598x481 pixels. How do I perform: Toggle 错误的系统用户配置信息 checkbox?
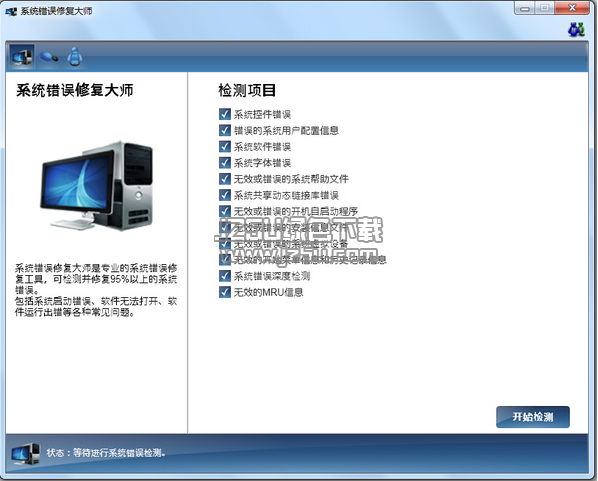click(x=225, y=130)
